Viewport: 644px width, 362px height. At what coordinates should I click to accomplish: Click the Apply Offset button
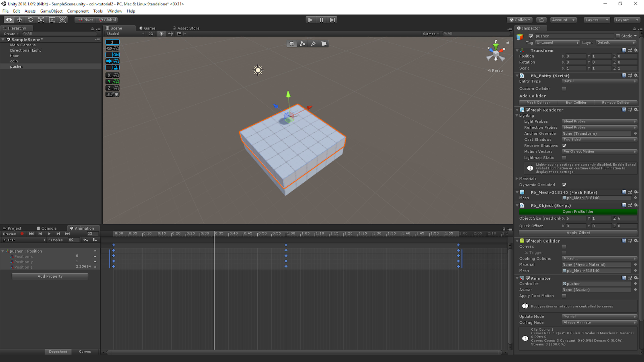(578, 233)
